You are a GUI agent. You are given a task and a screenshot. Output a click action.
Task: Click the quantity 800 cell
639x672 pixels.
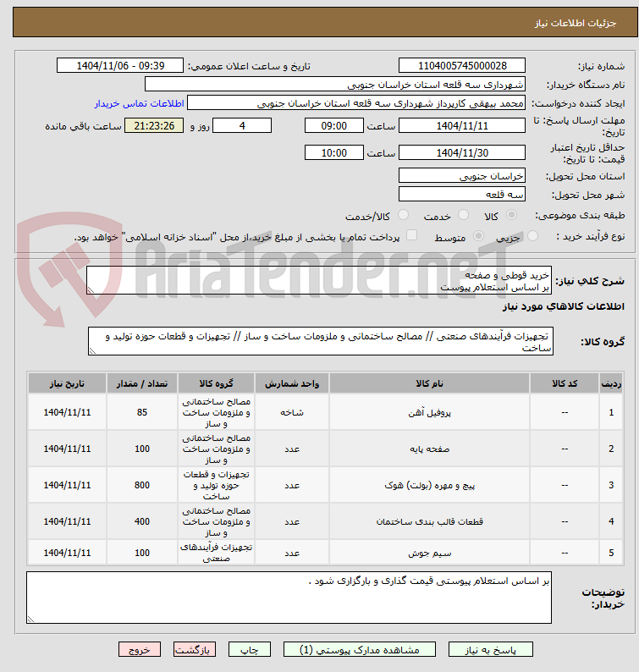142,485
